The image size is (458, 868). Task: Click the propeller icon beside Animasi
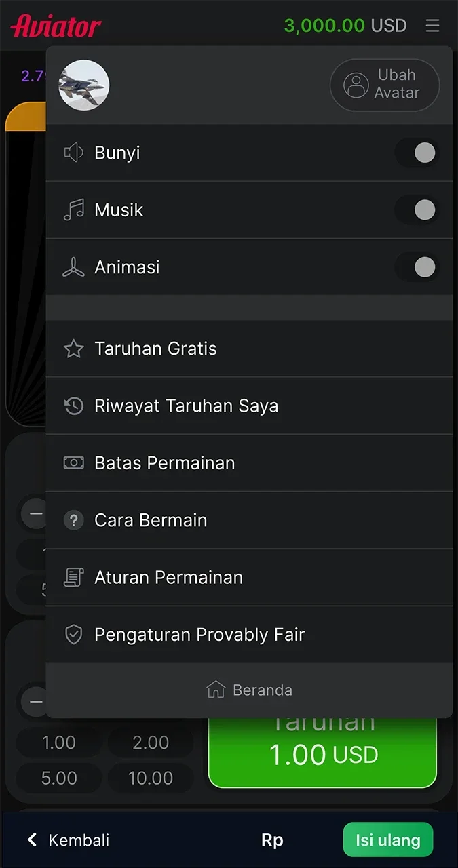(73, 267)
